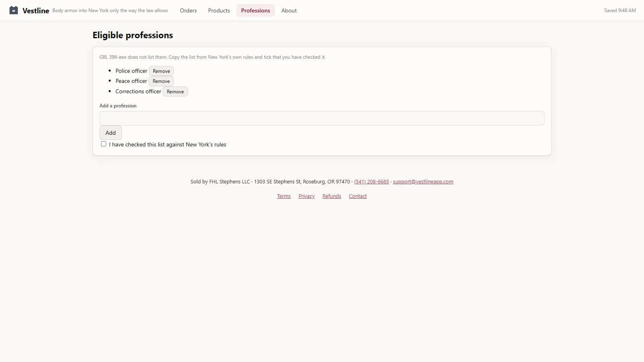Click the Add a profession label
Viewport: 644px width, 362px height.
(x=118, y=106)
